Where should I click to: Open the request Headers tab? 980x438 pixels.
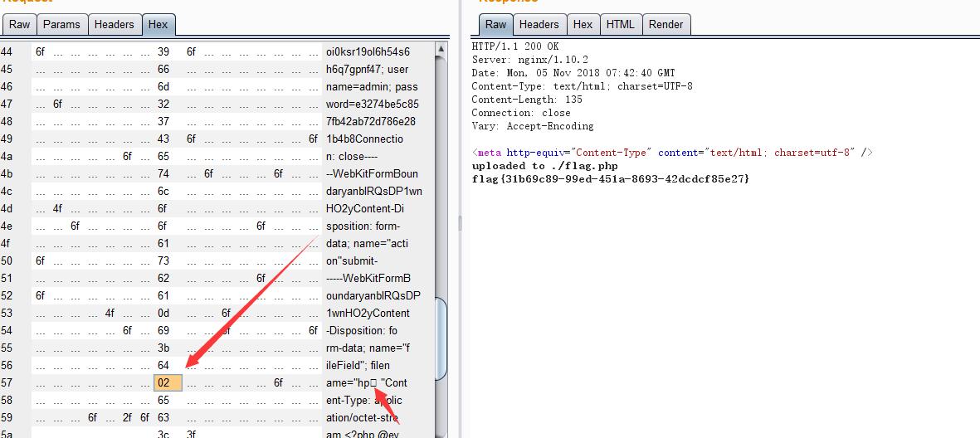coord(114,24)
